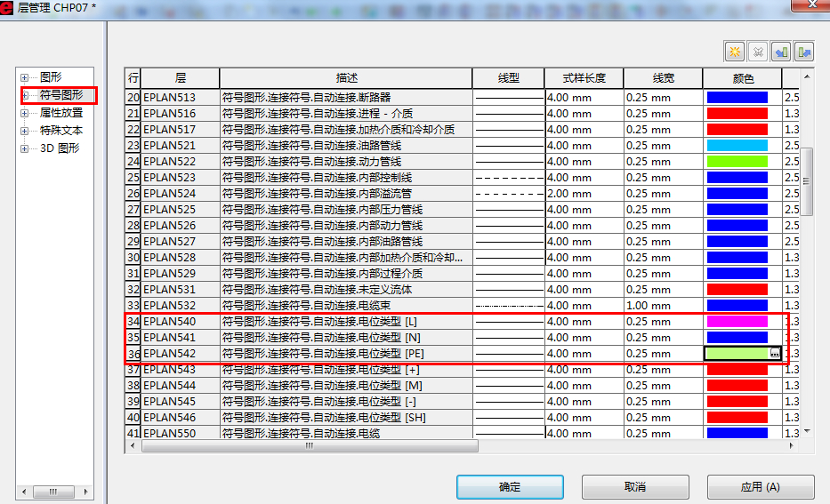Click the 线宽 column header
The image size is (830, 504).
tap(664, 78)
